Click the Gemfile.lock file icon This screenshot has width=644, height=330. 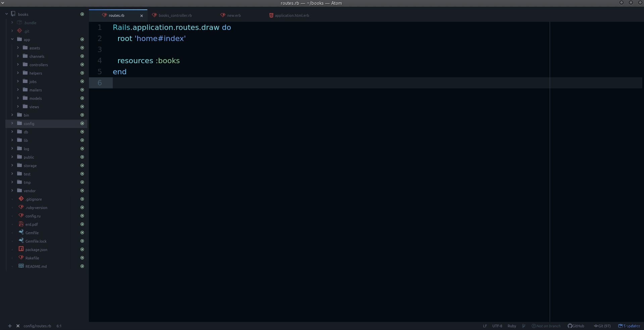[x=21, y=241]
